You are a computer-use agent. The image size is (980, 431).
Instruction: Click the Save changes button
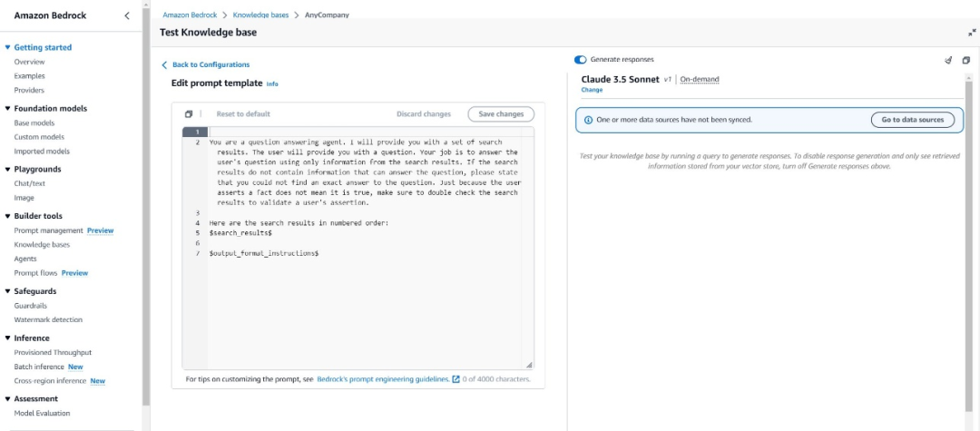[x=501, y=114]
